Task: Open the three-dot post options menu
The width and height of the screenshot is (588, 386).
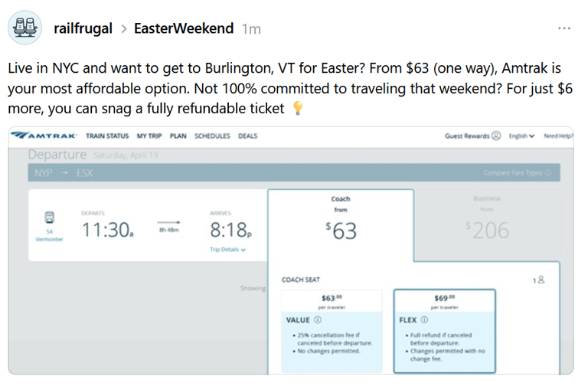Action: coord(564,28)
